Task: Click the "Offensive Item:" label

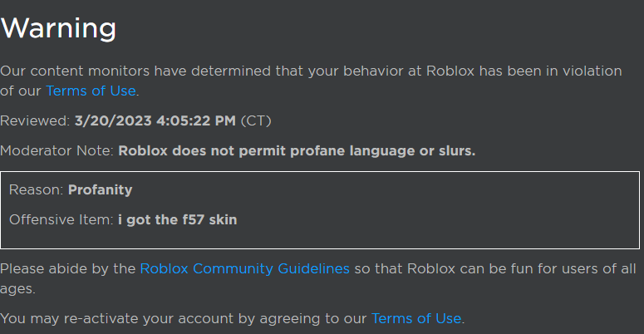Action: coord(61,219)
